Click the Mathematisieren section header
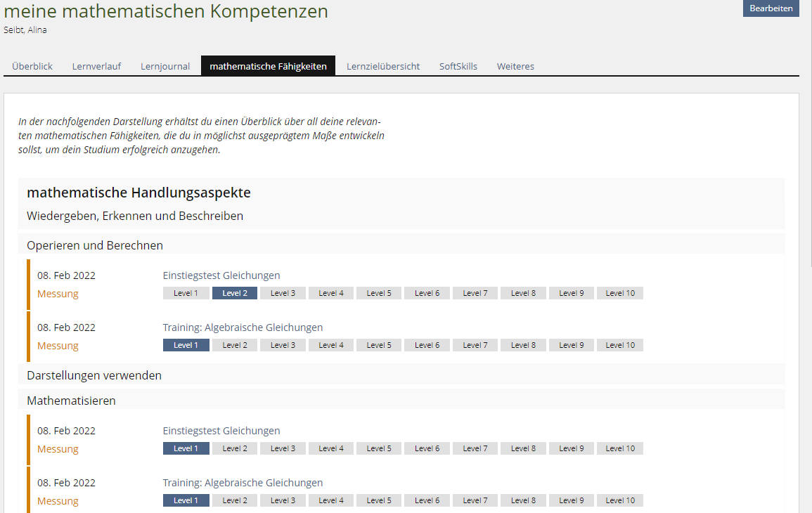 click(x=70, y=398)
